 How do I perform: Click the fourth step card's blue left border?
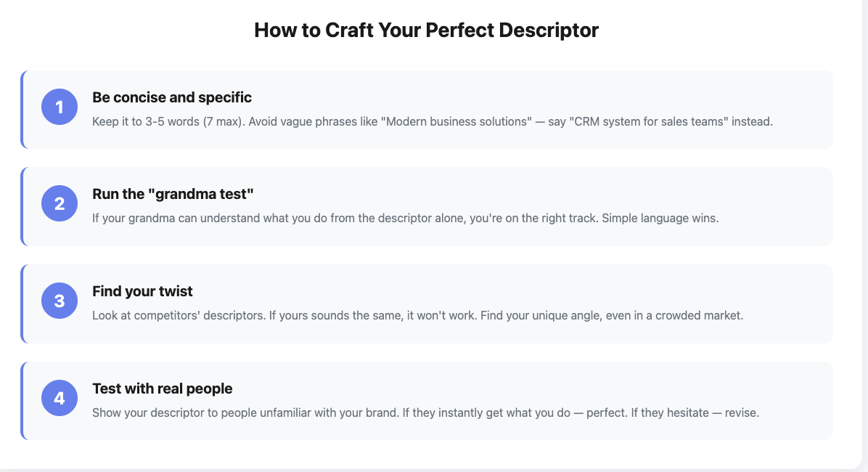[x=22, y=401]
